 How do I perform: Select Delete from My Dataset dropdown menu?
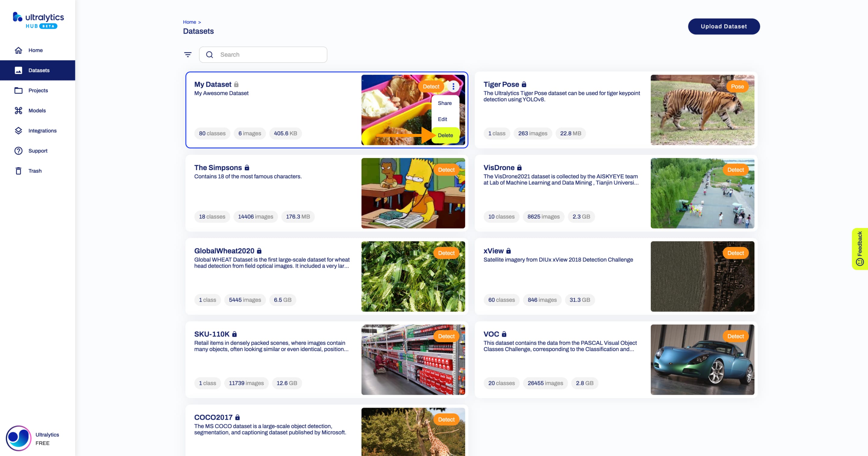click(x=445, y=135)
